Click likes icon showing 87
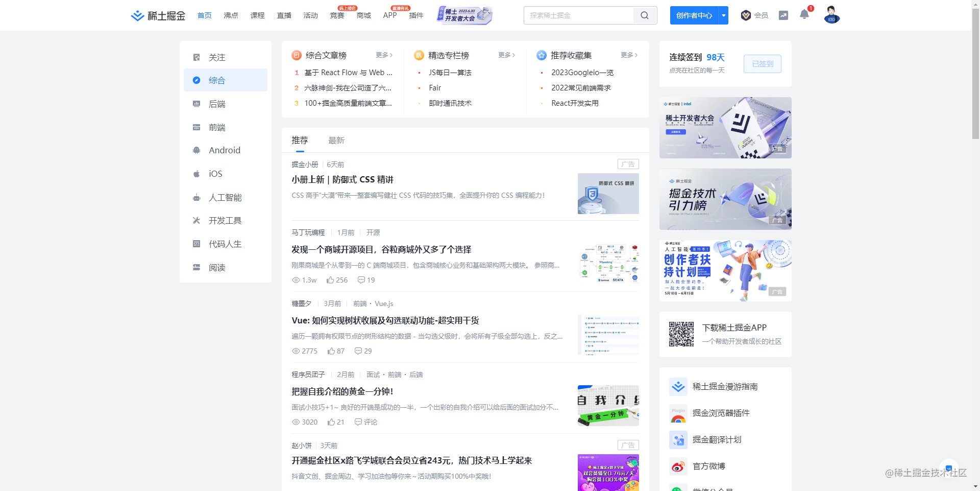The image size is (980, 491). (x=331, y=351)
